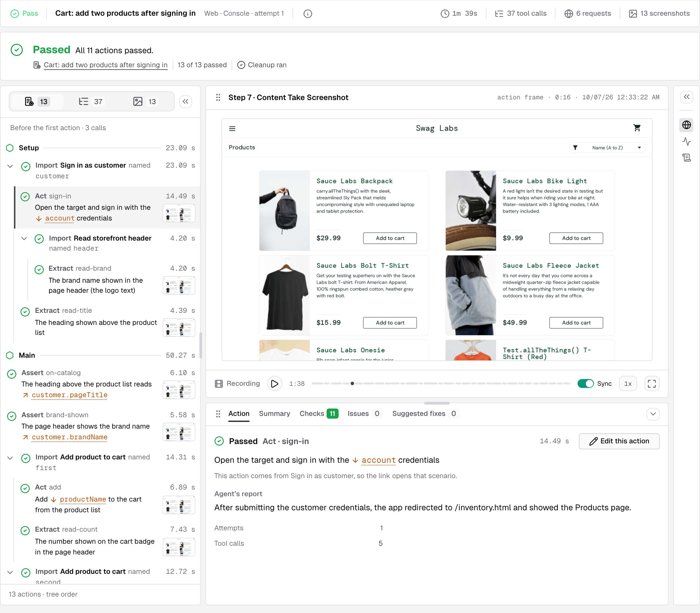Viewport: 700px width, 613px height.
Task: Select the Assert on-catalog action row
Action: tap(101, 384)
